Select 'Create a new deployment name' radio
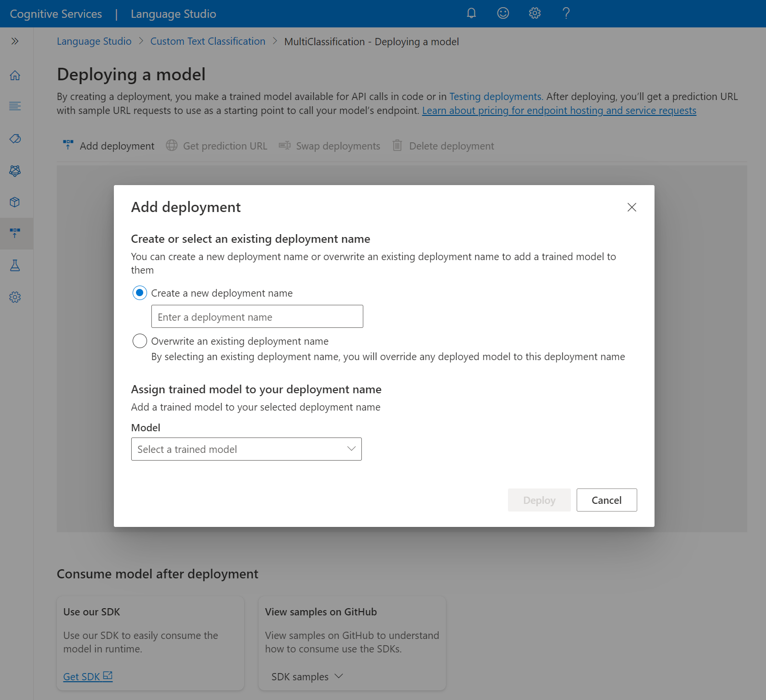The height and width of the screenshot is (700, 766). (140, 293)
